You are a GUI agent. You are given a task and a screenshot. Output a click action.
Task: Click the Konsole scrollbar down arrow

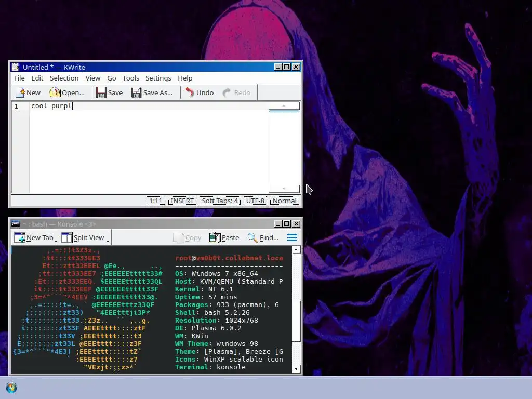point(296,369)
